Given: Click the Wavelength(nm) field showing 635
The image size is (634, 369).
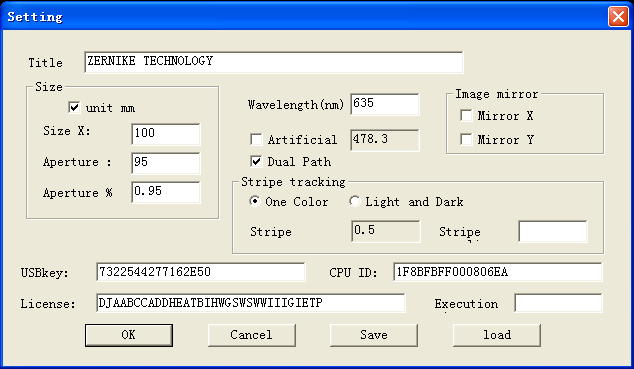Looking at the screenshot, I should click(385, 104).
